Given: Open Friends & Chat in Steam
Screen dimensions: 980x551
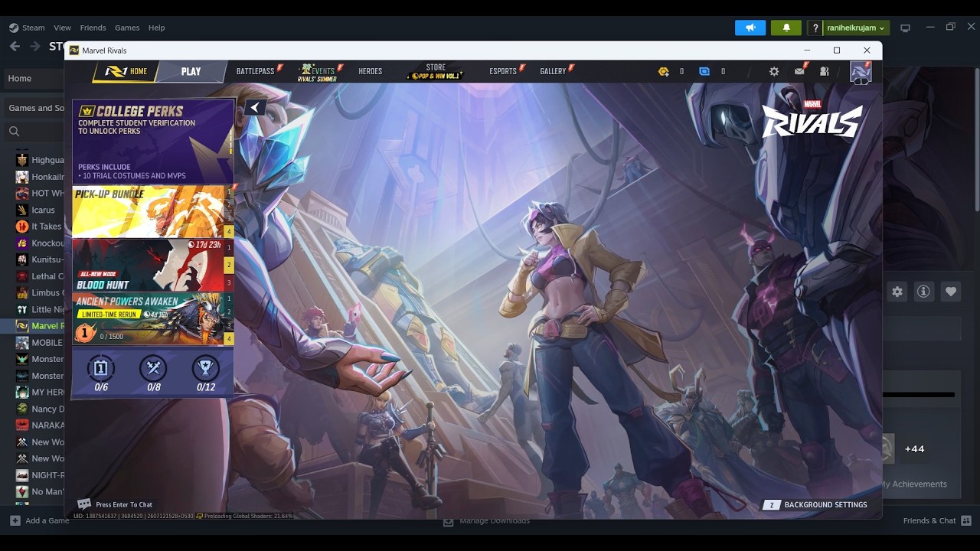Looking at the screenshot, I should (936, 520).
